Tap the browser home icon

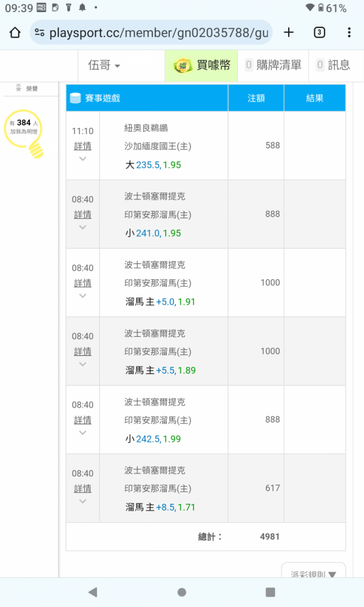pyautogui.click(x=15, y=33)
